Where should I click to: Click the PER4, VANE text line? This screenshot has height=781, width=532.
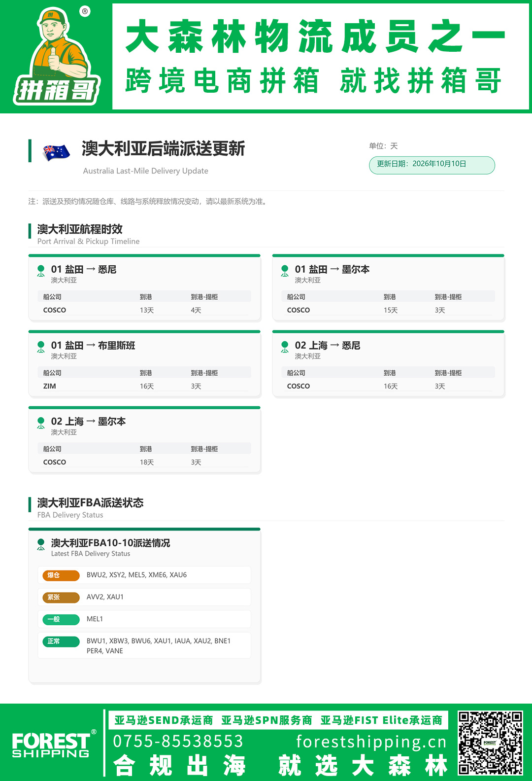[105, 651]
